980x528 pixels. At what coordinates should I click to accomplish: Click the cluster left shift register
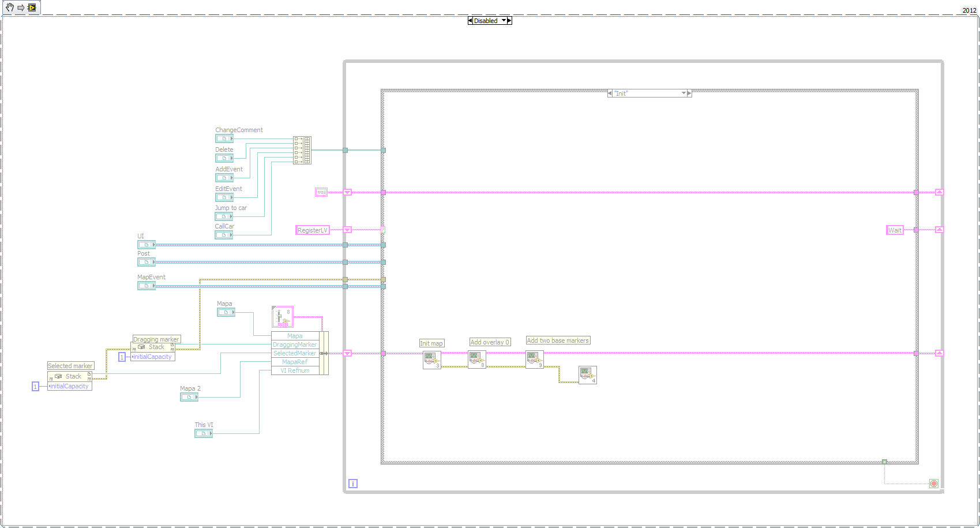(x=347, y=353)
